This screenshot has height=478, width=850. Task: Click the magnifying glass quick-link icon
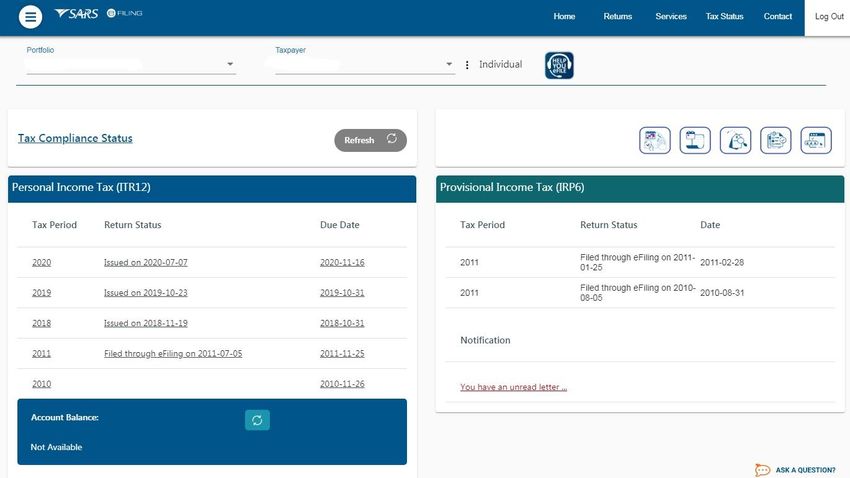tap(735, 141)
